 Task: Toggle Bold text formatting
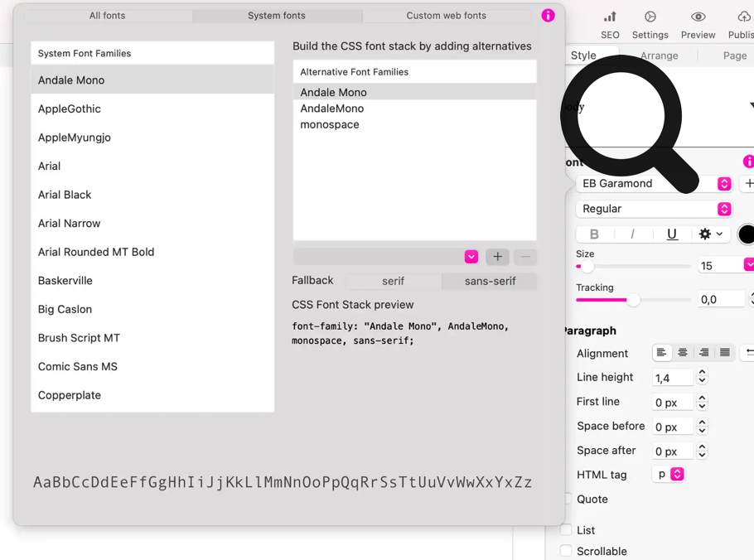[x=594, y=234]
